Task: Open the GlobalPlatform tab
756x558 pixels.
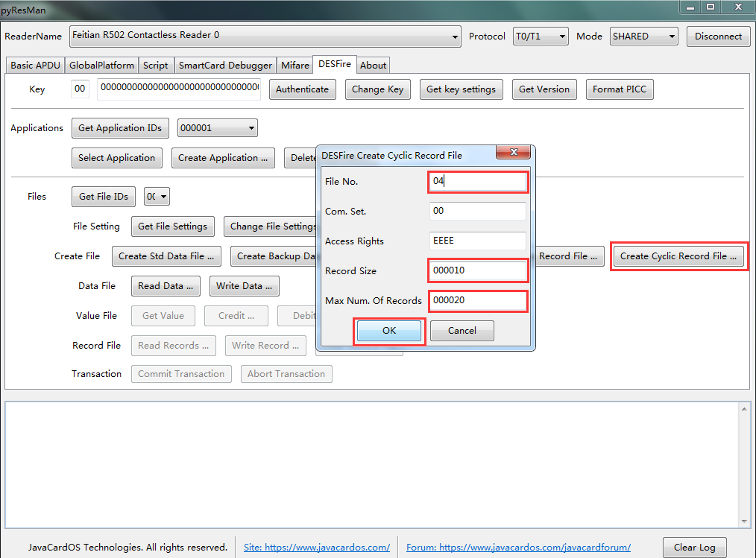Action: 101,65
